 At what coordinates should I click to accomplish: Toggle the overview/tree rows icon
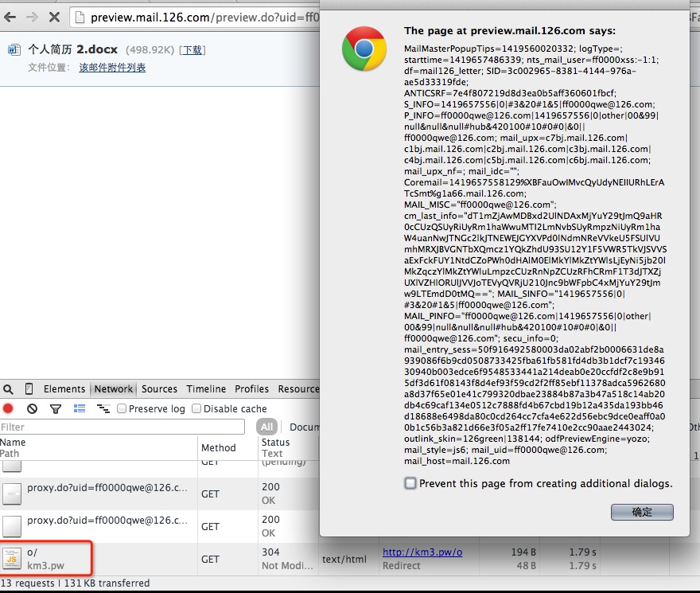(x=103, y=408)
